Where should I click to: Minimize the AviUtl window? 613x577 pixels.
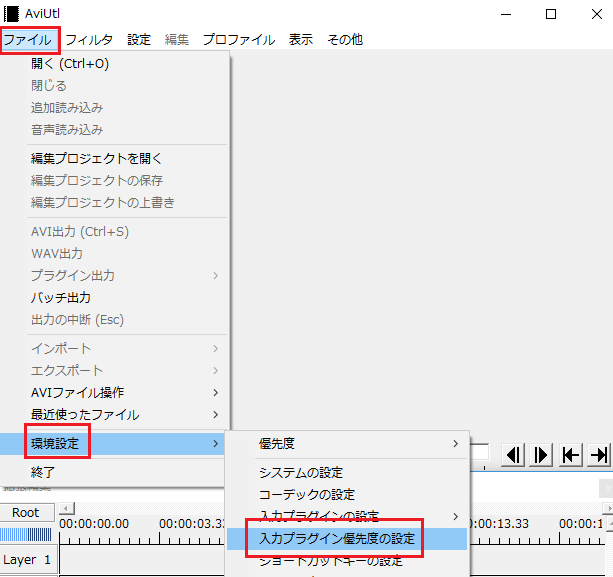tap(506, 14)
